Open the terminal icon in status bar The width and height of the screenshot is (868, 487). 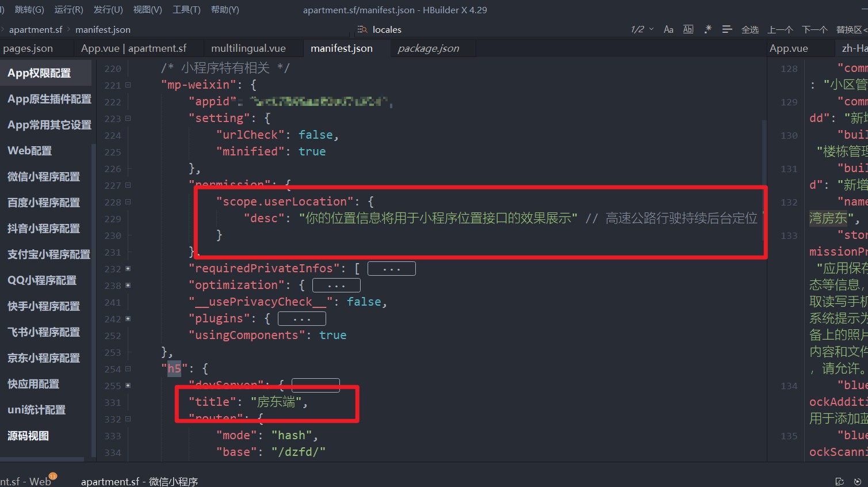click(839, 481)
